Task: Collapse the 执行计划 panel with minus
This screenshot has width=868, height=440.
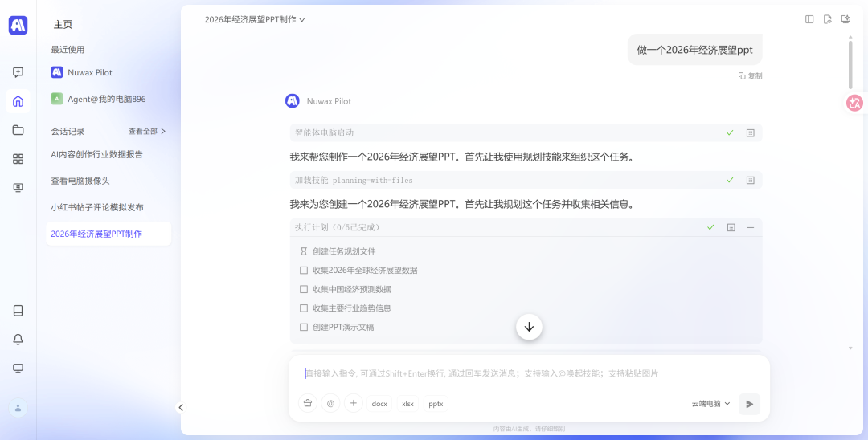Action: pos(751,227)
